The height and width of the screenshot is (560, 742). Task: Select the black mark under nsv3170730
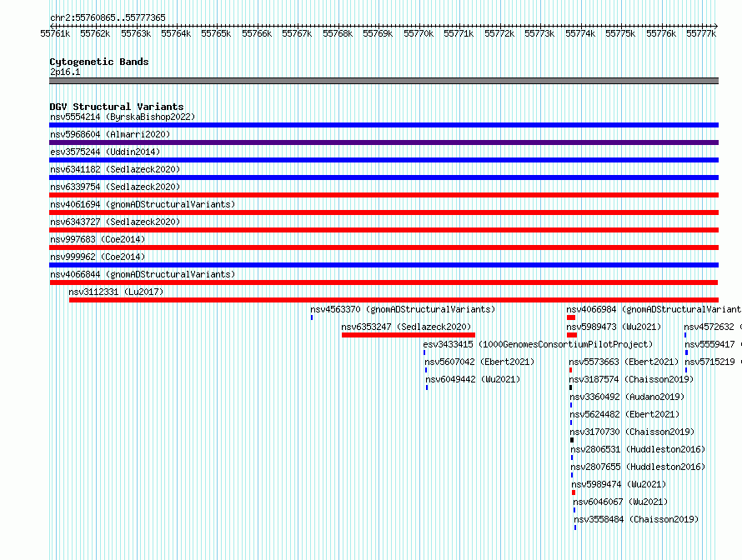(x=572, y=440)
